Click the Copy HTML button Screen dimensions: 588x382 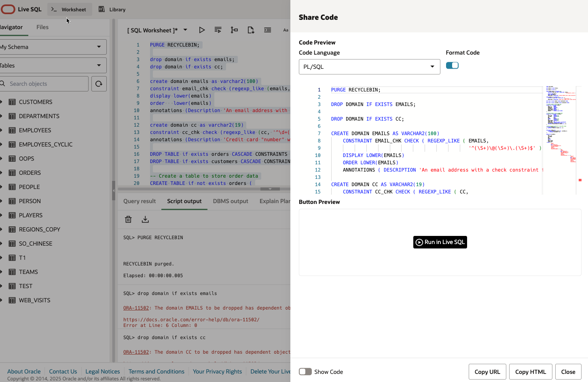[531, 372]
